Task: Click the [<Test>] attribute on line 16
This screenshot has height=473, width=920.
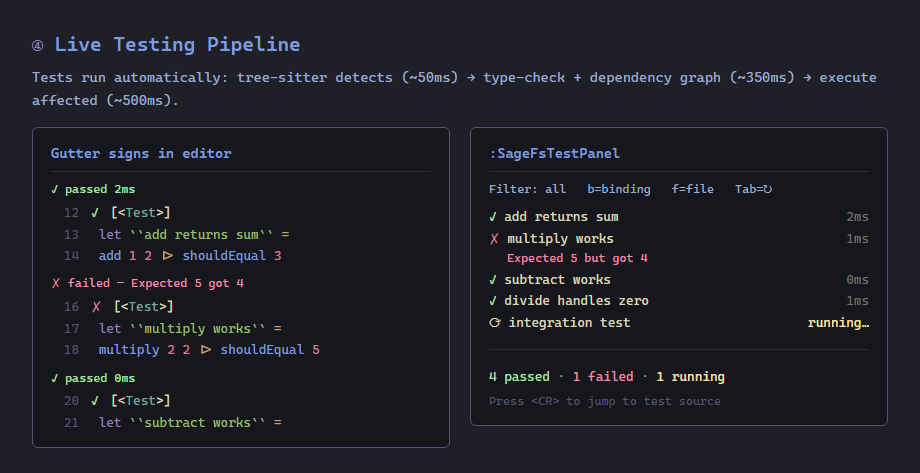Action: [x=144, y=306]
